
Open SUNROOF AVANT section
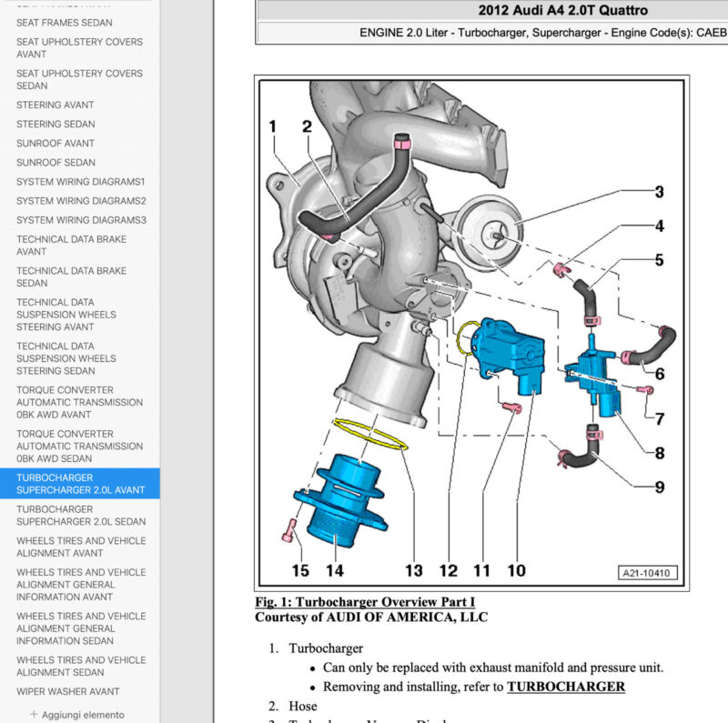pos(55,143)
